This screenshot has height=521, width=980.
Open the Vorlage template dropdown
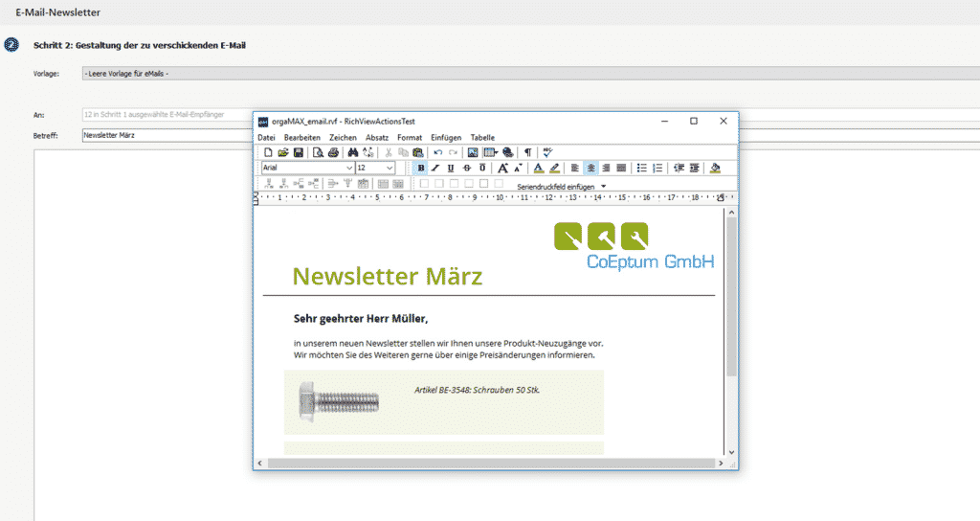530,74
